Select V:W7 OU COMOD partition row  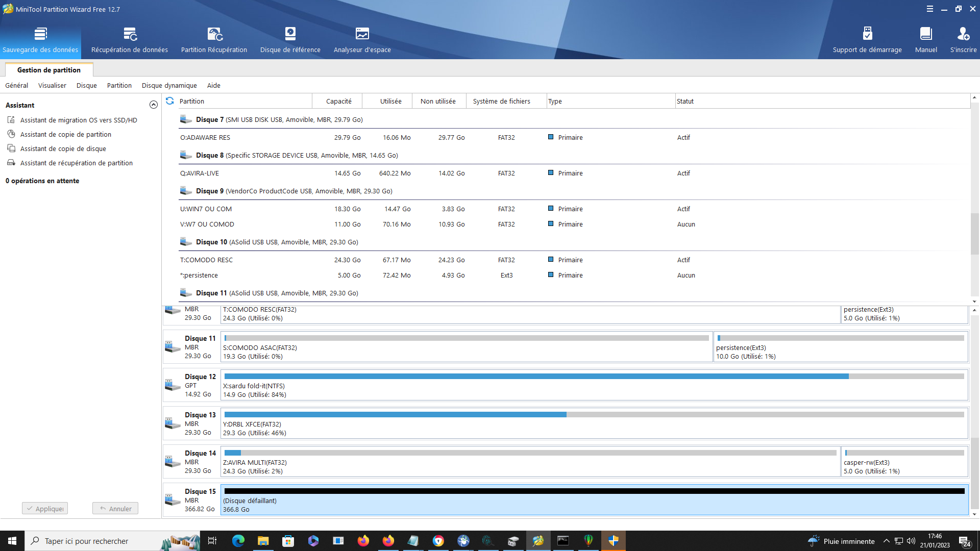tap(574, 224)
